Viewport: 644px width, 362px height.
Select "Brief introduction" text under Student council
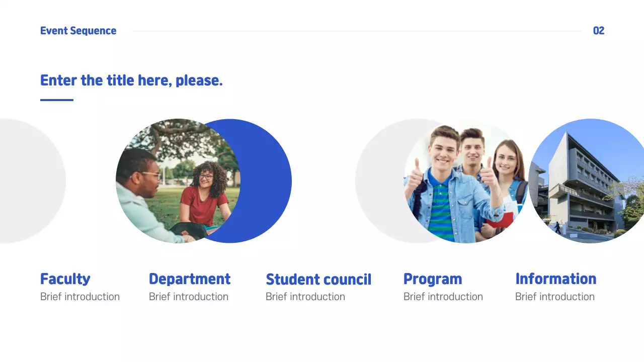pyautogui.click(x=305, y=297)
